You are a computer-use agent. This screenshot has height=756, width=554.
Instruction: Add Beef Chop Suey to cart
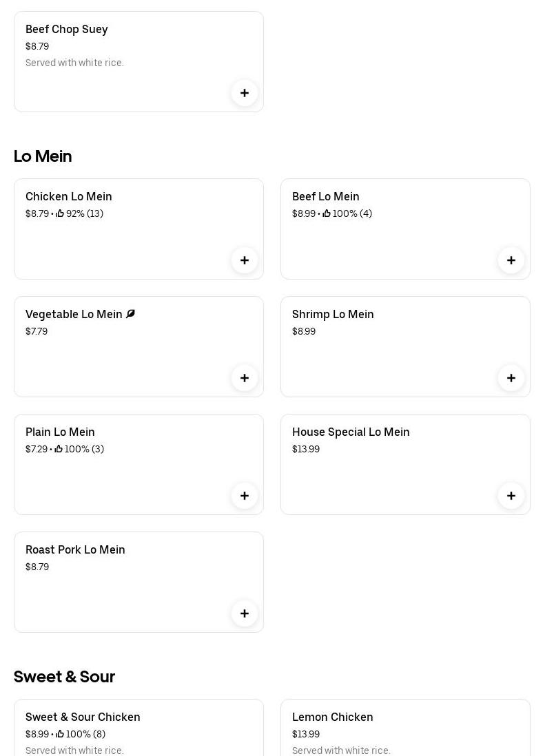point(245,93)
